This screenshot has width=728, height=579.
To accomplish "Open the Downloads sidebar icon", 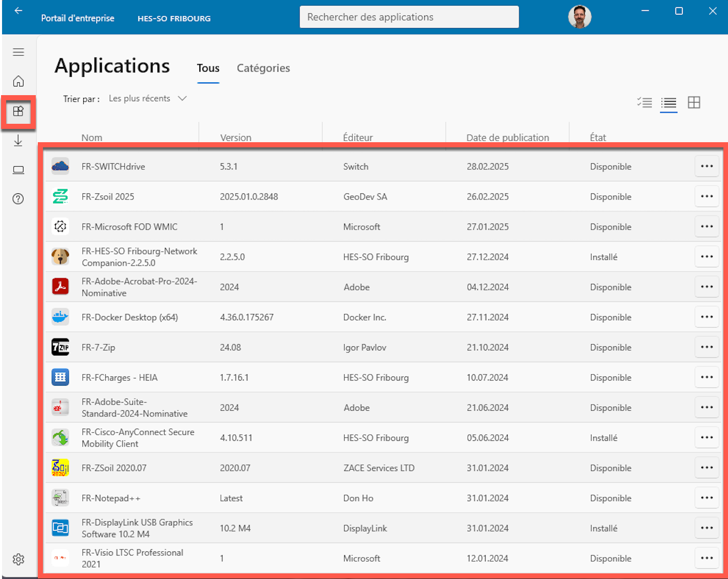I will 18,141.
